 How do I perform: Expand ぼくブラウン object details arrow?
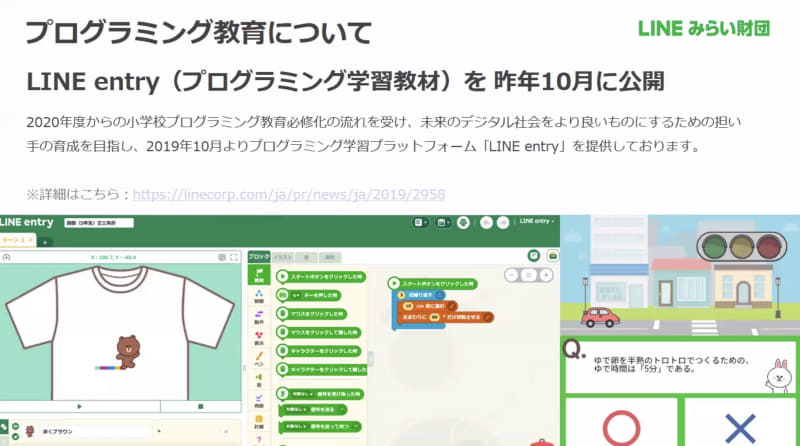click(159, 431)
